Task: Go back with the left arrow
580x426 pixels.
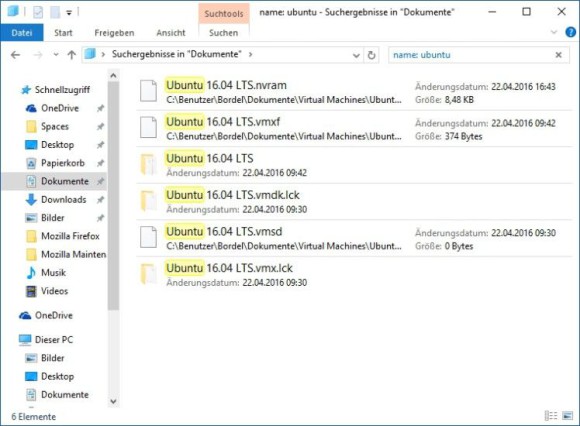Action: (16, 55)
